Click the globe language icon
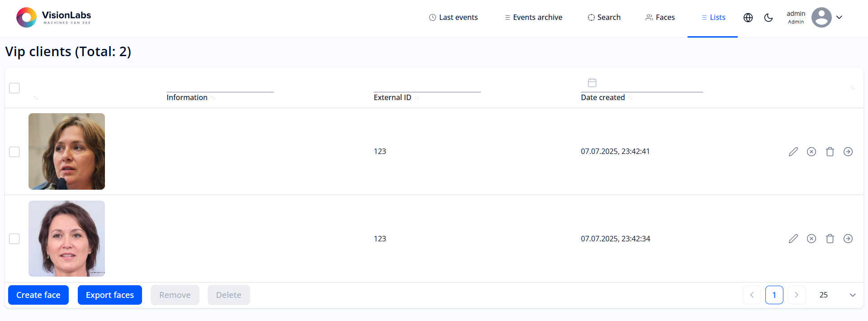 tap(748, 18)
